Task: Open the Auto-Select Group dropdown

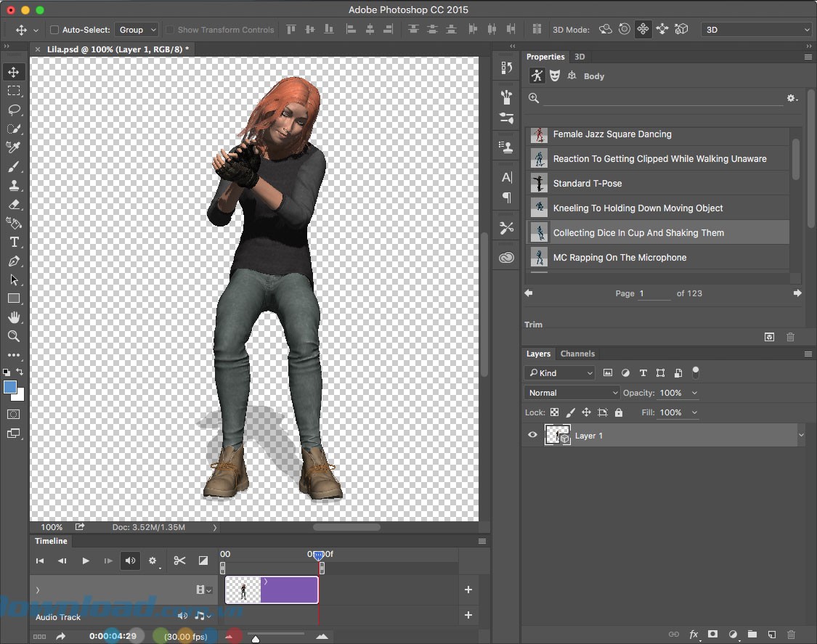Action: click(137, 30)
